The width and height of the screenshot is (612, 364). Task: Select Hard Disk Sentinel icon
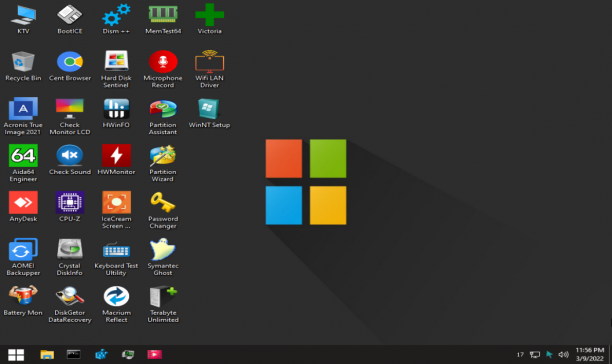coord(116,69)
